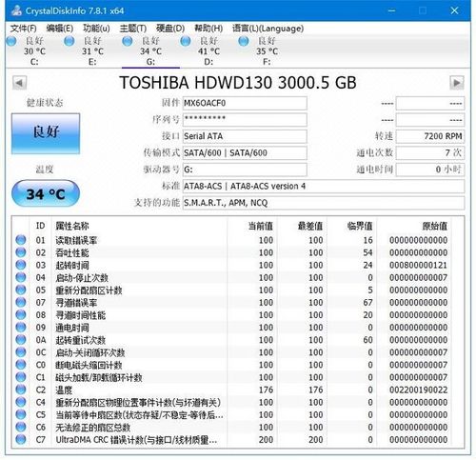
Task: Click status icon for 09 通电时间
Action: (x=21, y=328)
